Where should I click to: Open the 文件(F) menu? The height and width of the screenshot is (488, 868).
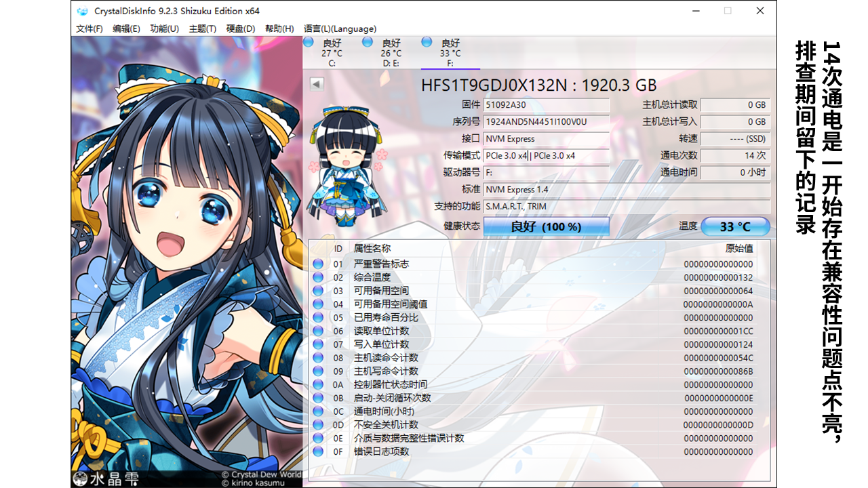click(90, 28)
